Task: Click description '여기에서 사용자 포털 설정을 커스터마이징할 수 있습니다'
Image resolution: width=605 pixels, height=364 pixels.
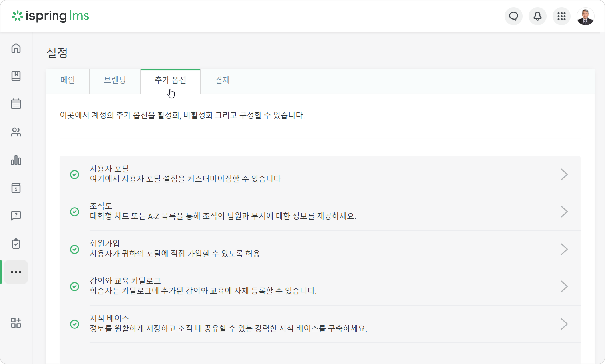Action: (x=185, y=179)
